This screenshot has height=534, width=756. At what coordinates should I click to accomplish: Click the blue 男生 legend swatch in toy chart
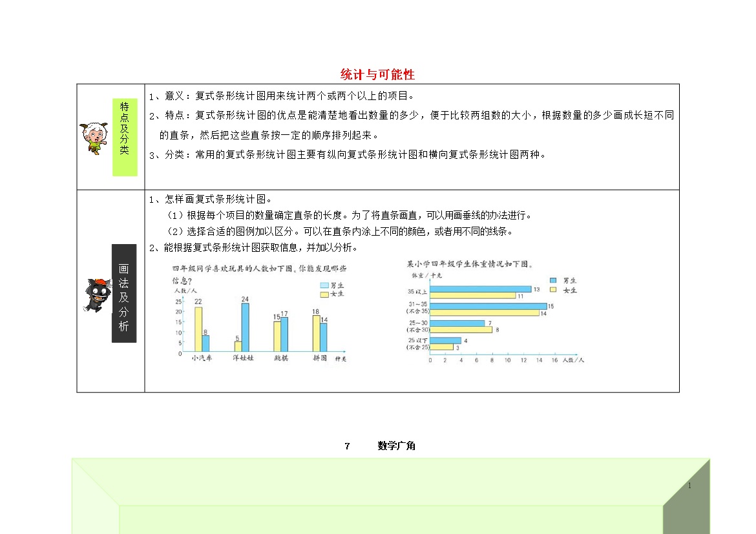pos(324,285)
